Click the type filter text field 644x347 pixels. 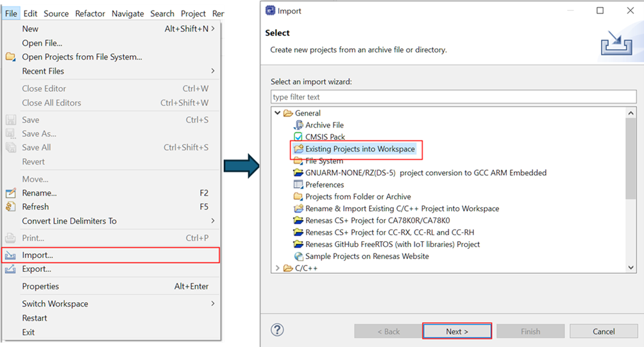click(x=453, y=97)
